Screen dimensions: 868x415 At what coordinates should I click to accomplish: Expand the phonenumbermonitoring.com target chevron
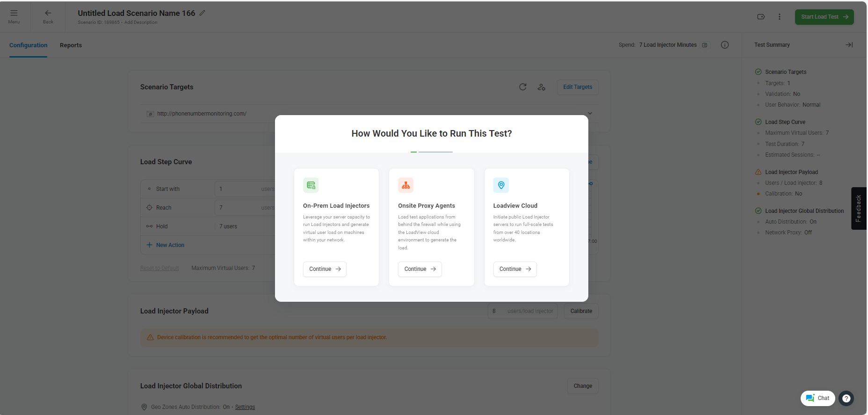tap(590, 114)
